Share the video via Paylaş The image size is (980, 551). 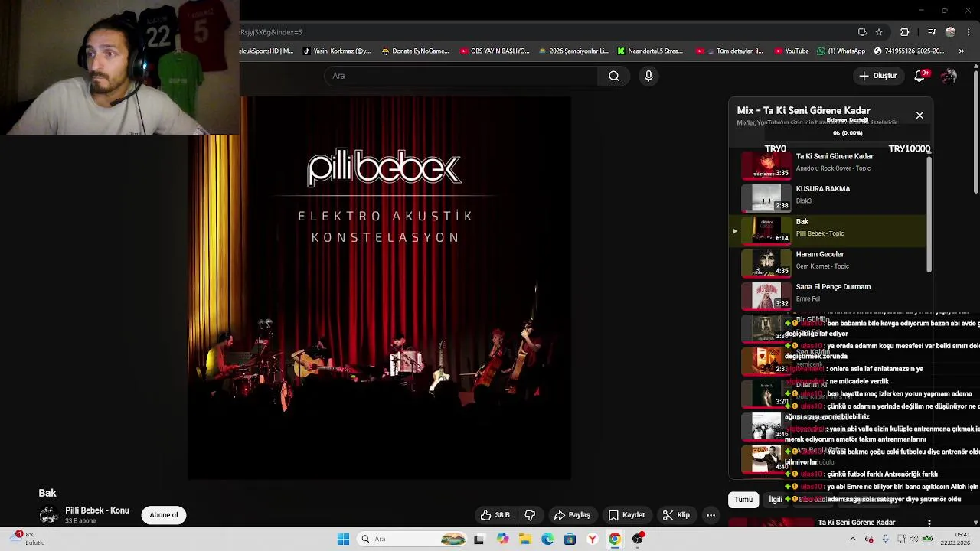coord(572,515)
